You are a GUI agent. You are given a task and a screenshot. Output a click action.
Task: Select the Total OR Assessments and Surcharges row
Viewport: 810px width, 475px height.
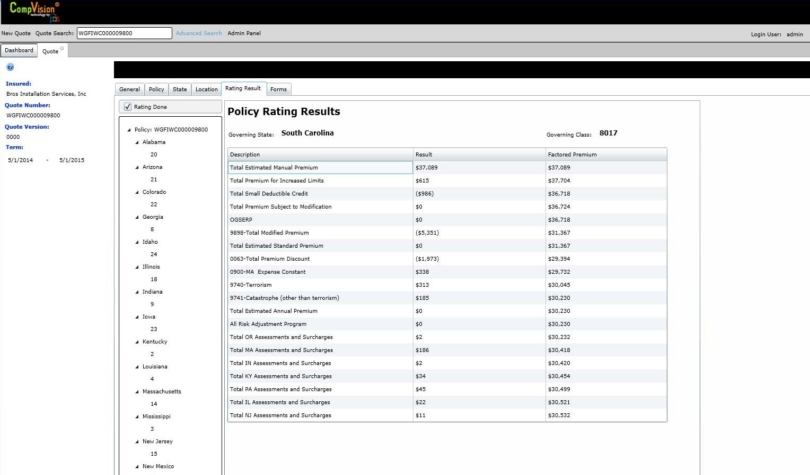[x=447, y=337]
